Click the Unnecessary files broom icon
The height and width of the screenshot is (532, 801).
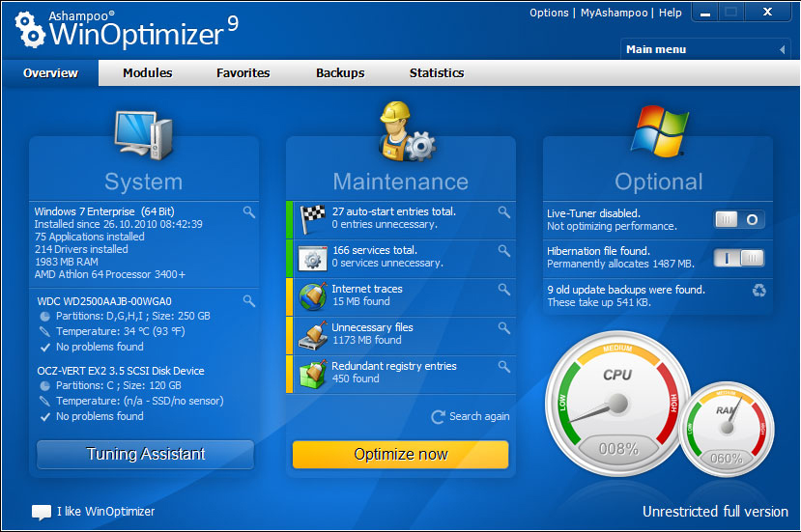312,334
